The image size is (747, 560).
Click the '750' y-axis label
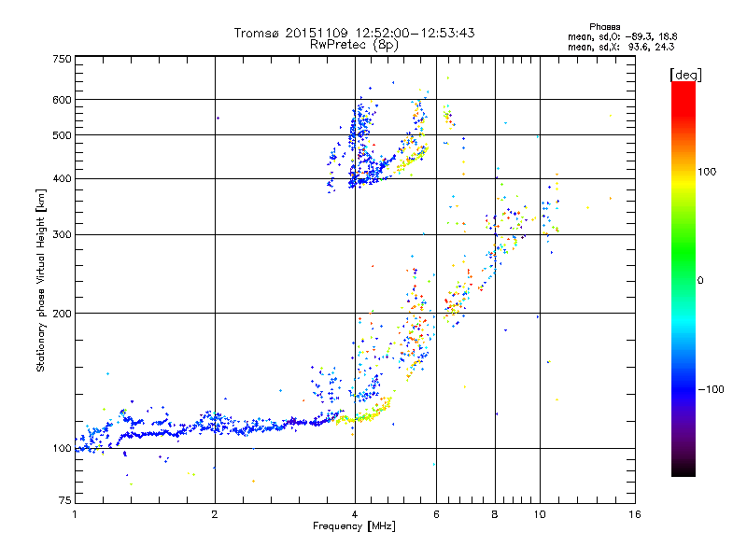62,59
